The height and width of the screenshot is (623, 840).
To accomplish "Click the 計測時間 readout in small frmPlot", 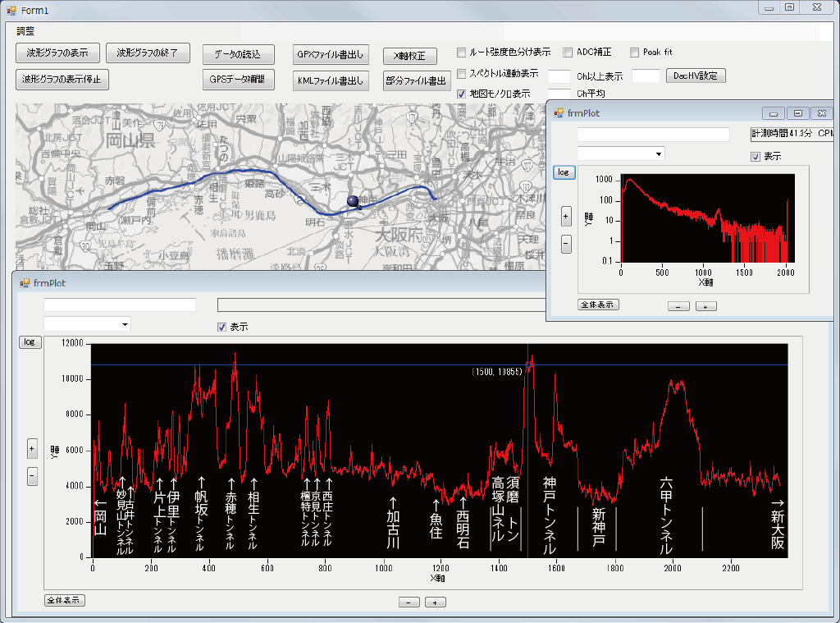I will 792,134.
